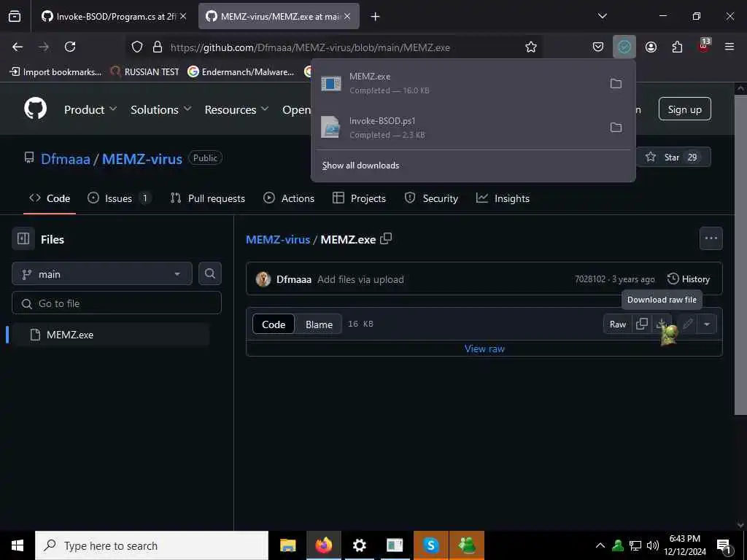Go back with the browser back arrow

[x=18, y=47]
